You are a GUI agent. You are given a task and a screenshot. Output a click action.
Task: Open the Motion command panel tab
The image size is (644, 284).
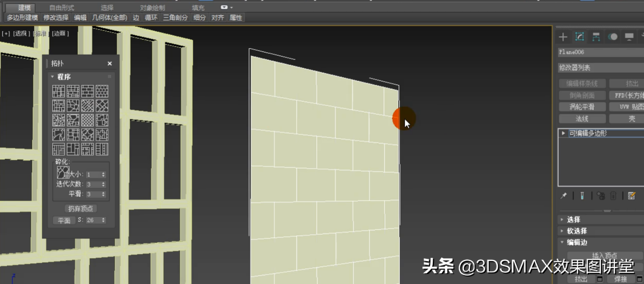point(613,37)
